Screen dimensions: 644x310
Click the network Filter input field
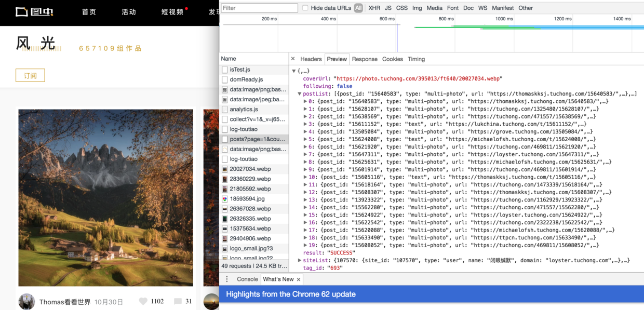(259, 8)
